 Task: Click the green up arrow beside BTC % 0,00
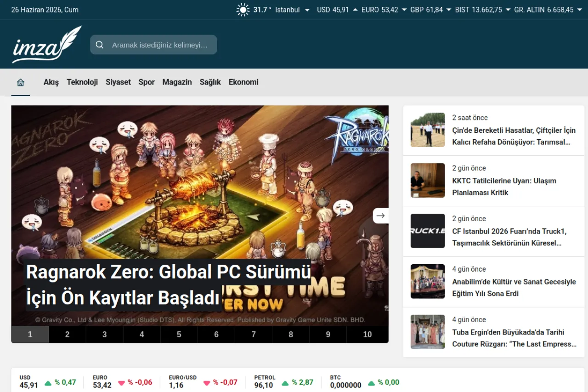[x=371, y=383]
